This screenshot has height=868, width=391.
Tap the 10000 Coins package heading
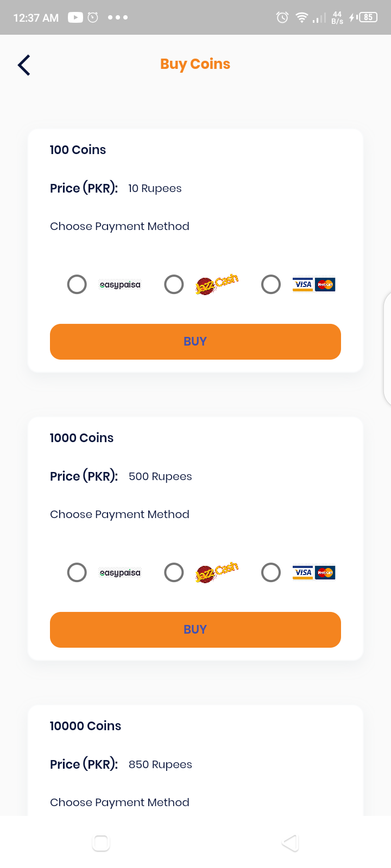(x=85, y=726)
